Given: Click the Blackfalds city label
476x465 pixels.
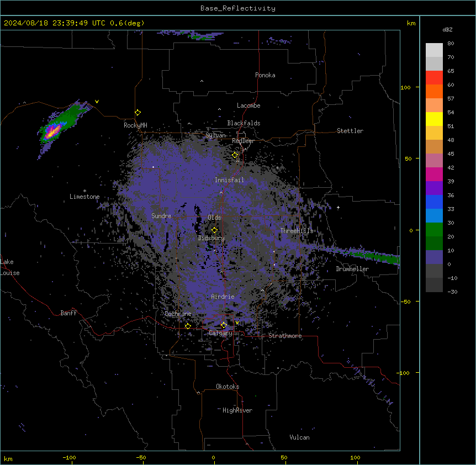Looking at the screenshot, I should [x=244, y=123].
